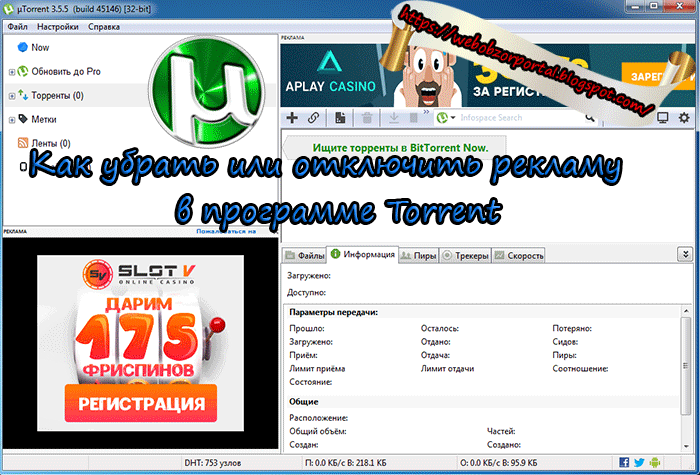
Task: Click the Общие section header
Action: [x=304, y=401]
